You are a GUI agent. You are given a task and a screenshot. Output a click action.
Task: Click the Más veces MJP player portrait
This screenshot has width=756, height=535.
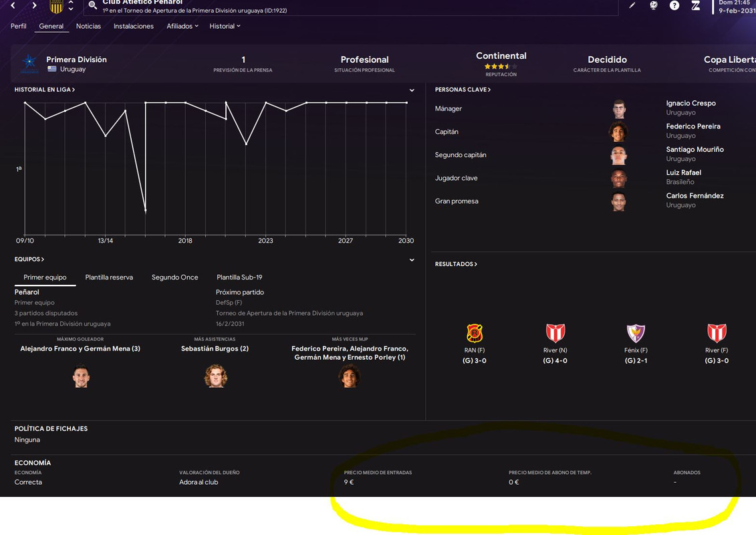pos(350,377)
